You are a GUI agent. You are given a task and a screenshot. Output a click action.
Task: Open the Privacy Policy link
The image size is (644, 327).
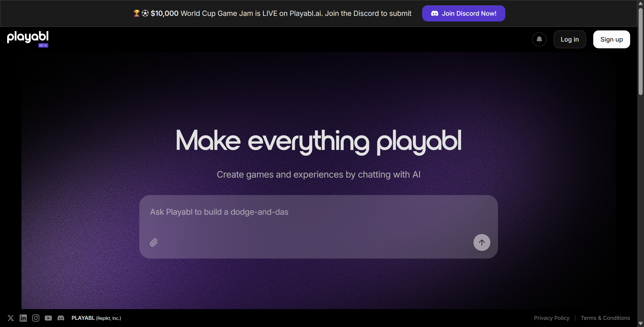551,318
